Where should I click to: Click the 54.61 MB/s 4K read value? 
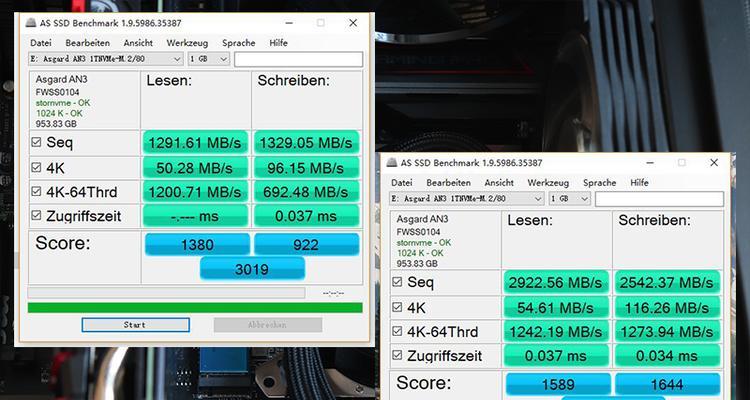[556, 307]
